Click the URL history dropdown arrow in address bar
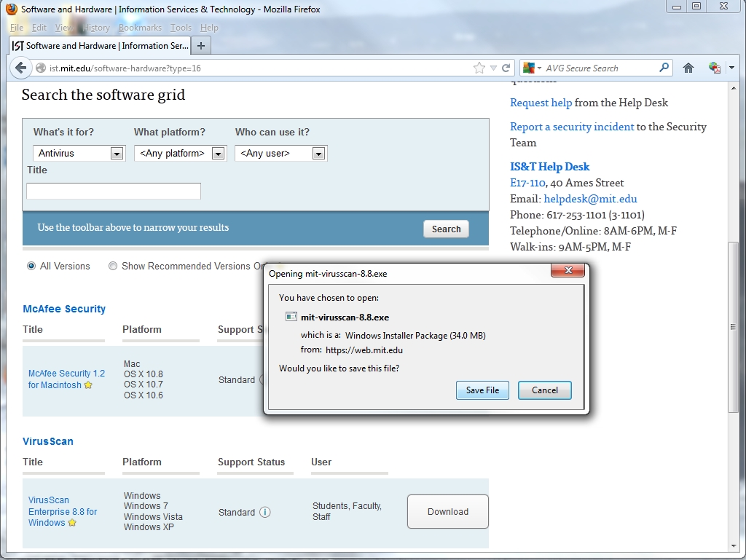746x560 pixels. click(493, 68)
